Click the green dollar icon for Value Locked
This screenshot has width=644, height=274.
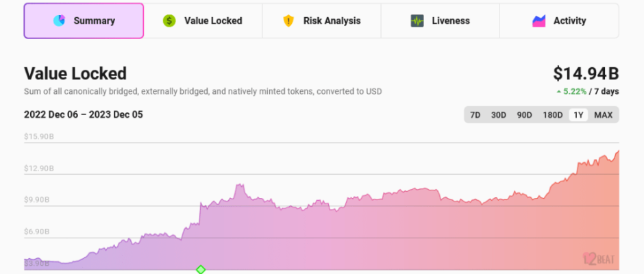click(169, 21)
